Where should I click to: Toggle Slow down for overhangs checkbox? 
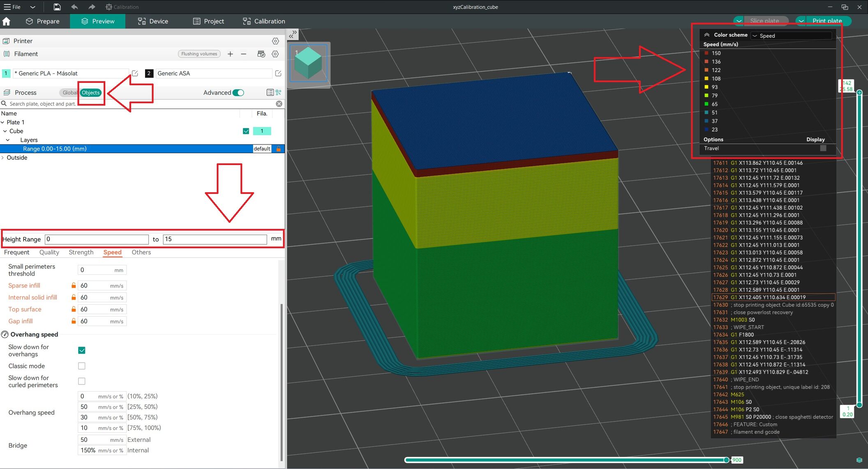click(x=82, y=350)
